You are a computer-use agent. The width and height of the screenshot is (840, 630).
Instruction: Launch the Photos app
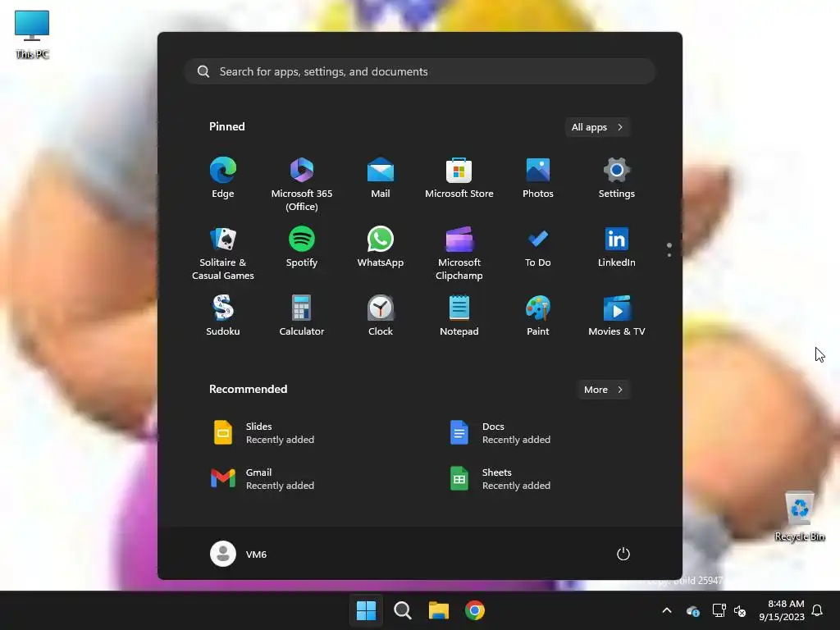[538, 178]
